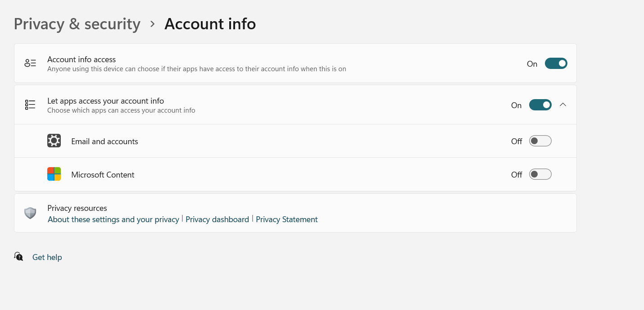Click the app list icon beside Let apps access

(30, 105)
